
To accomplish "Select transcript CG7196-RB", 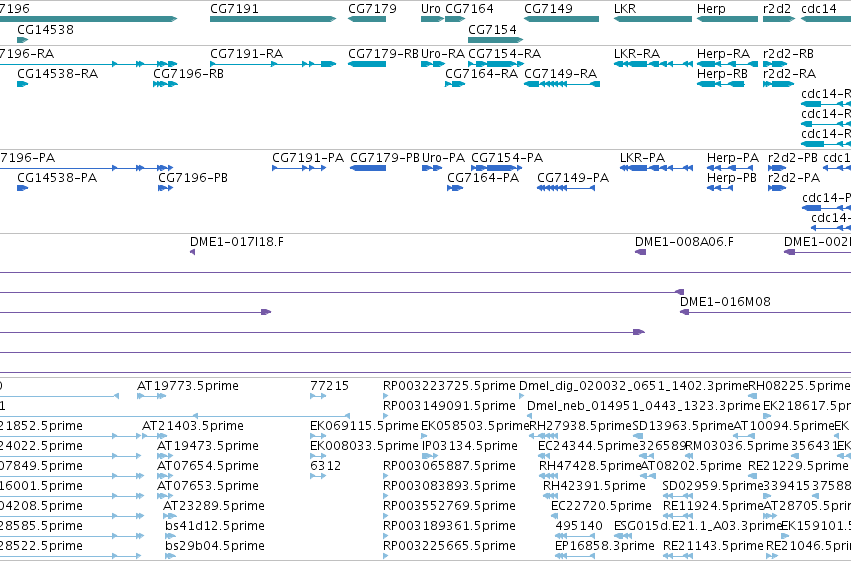I will tap(165, 84).
